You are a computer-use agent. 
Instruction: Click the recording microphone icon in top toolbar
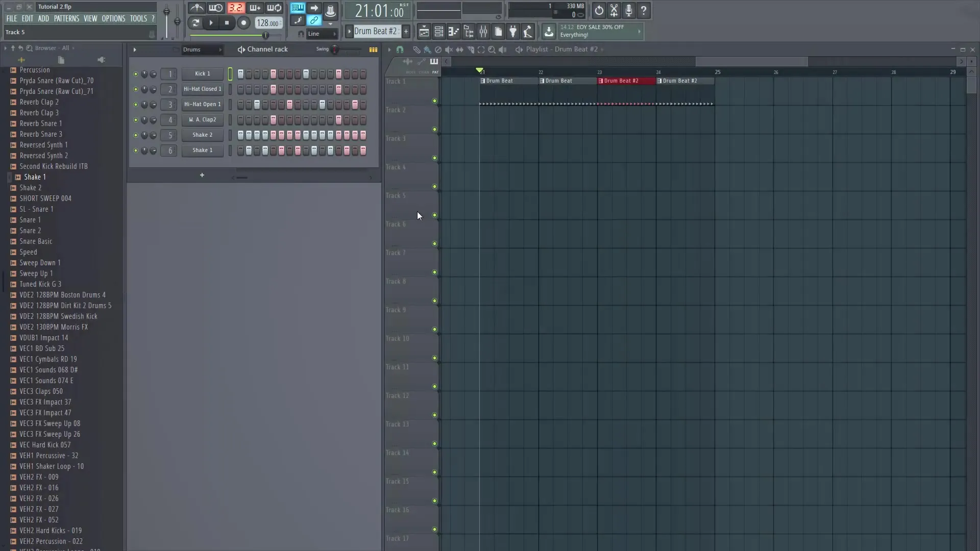[x=629, y=10]
